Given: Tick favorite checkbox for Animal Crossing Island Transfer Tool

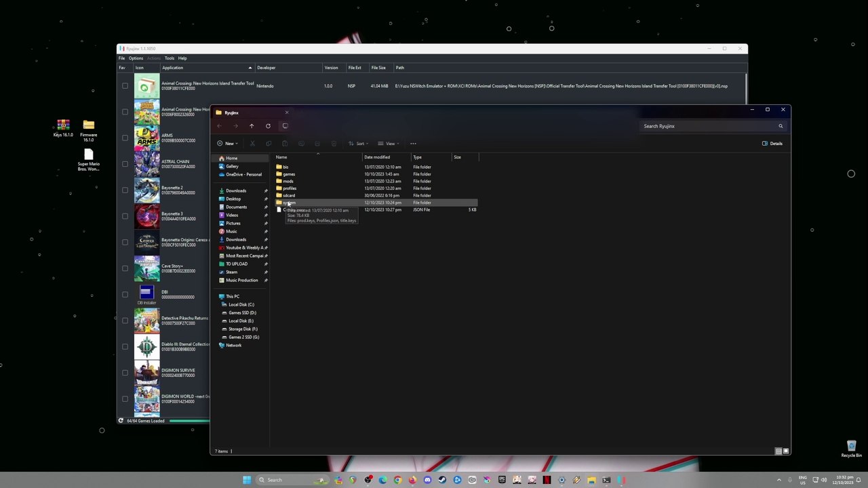Looking at the screenshot, I should [125, 86].
